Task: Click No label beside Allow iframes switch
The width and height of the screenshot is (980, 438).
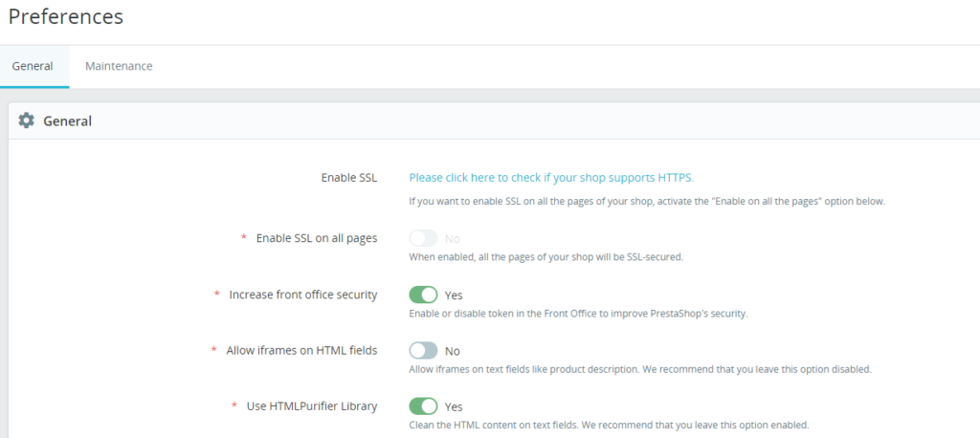Action: coord(453,351)
